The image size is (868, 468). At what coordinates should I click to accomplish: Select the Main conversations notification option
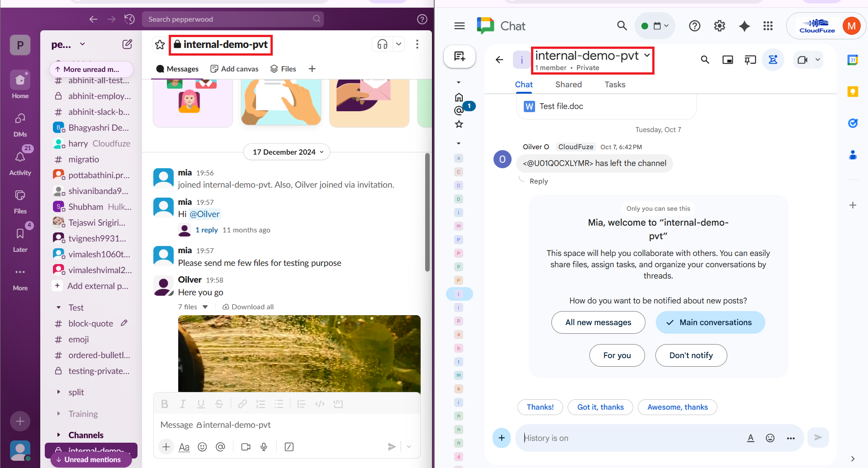[710, 322]
